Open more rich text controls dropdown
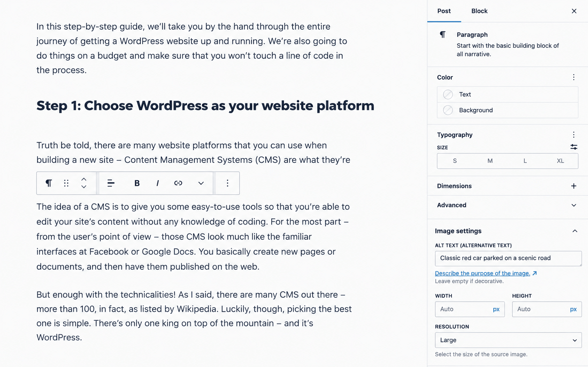 coord(201,183)
